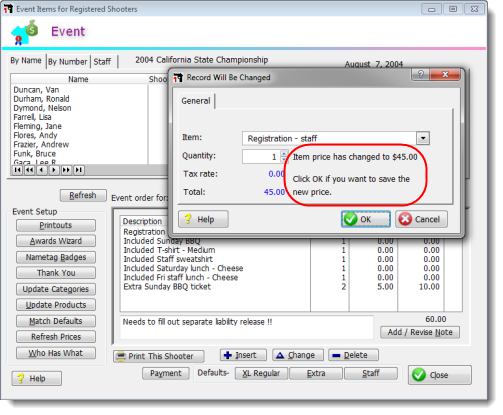Click in the Quantity input field

coord(261,157)
